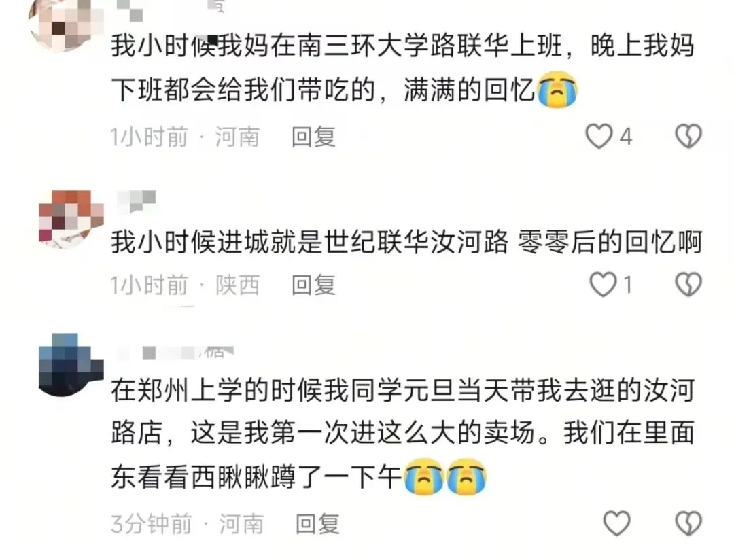Open the dark blue avatar of third commenter
734x560 pixels.
click(x=71, y=365)
